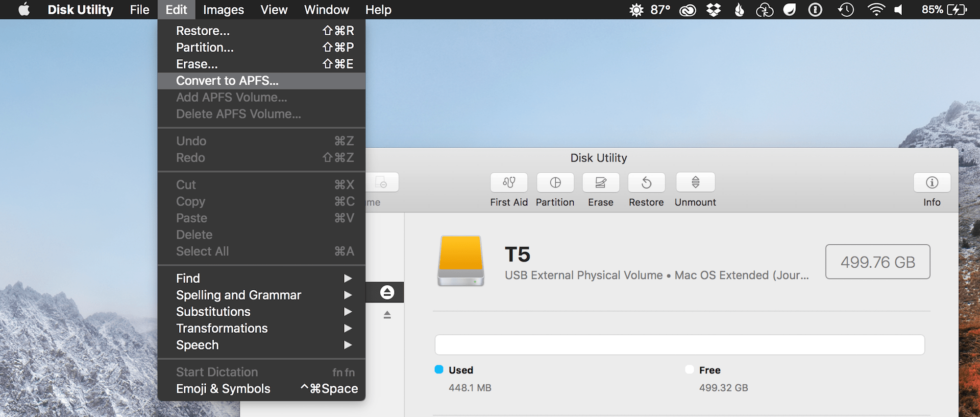Click the leaf menu bar icon

tap(789, 9)
